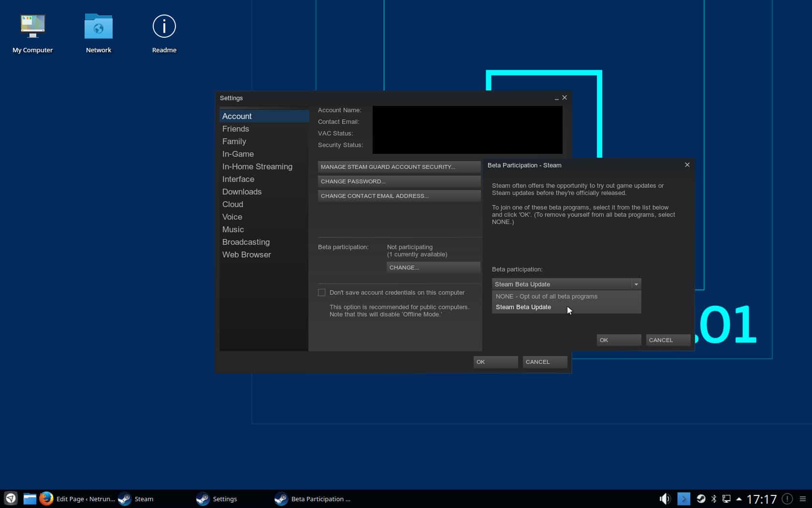
Task: Open the panel menu at the taskbar end
Action: point(803,498)
